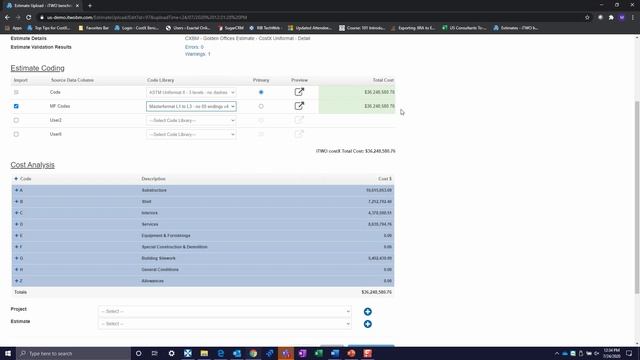640x360 pixels.
Task: Open File Explorer on taskbar
Action: pos(204,353)
